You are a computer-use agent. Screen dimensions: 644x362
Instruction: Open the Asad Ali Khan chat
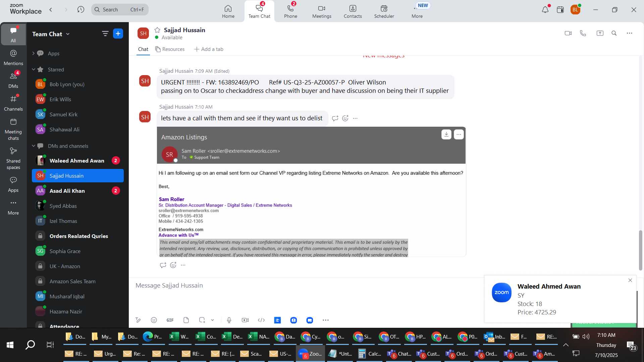coord(78,191)
